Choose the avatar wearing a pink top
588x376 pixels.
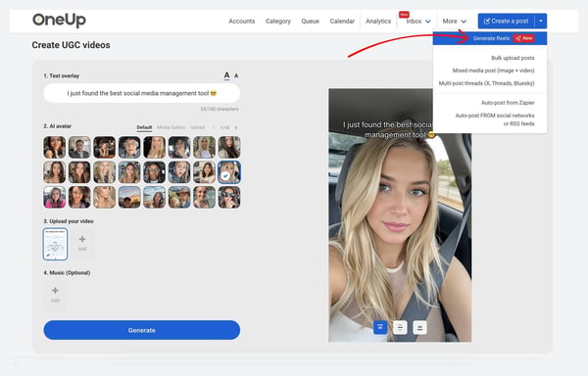pyautogui.click(x=54, y=198)
